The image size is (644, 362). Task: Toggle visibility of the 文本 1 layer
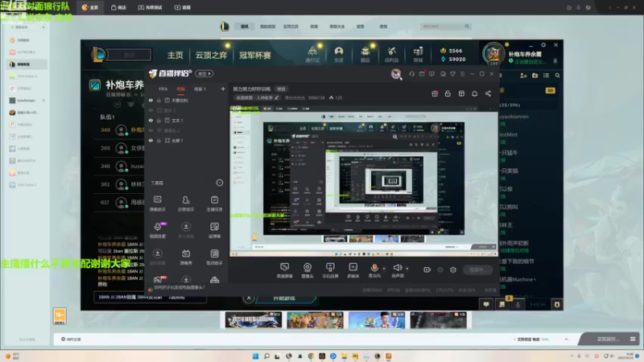[x=151, y=120]
